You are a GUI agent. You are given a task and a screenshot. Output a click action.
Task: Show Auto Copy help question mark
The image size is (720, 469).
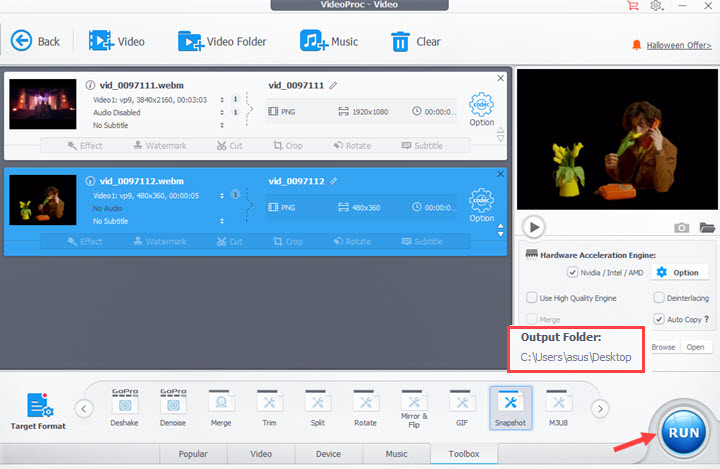pos(706,319)
